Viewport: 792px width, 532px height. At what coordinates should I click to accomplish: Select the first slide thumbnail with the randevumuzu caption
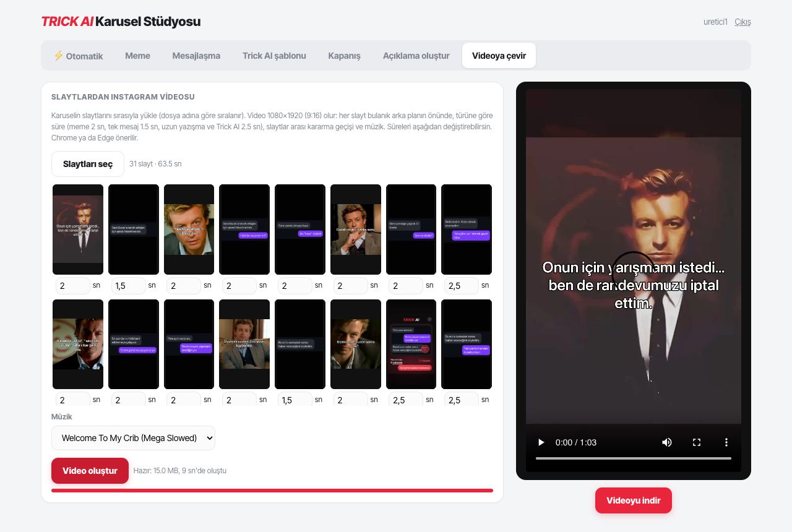coord(78,230)
